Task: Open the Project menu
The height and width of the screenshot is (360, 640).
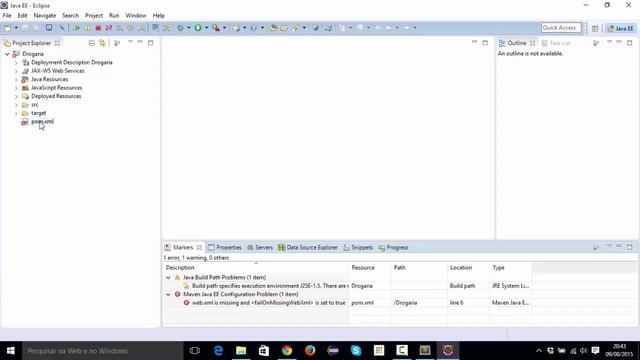Action: [94, 16]
